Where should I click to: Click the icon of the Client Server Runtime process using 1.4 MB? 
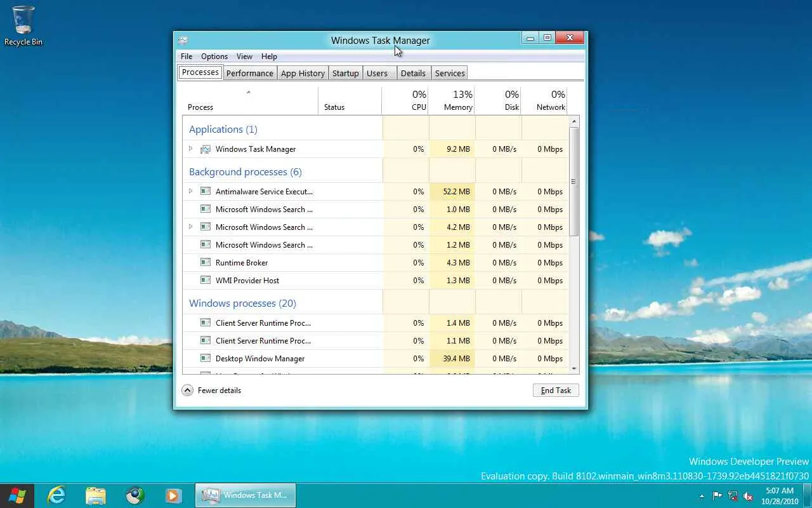coord(206,323)
